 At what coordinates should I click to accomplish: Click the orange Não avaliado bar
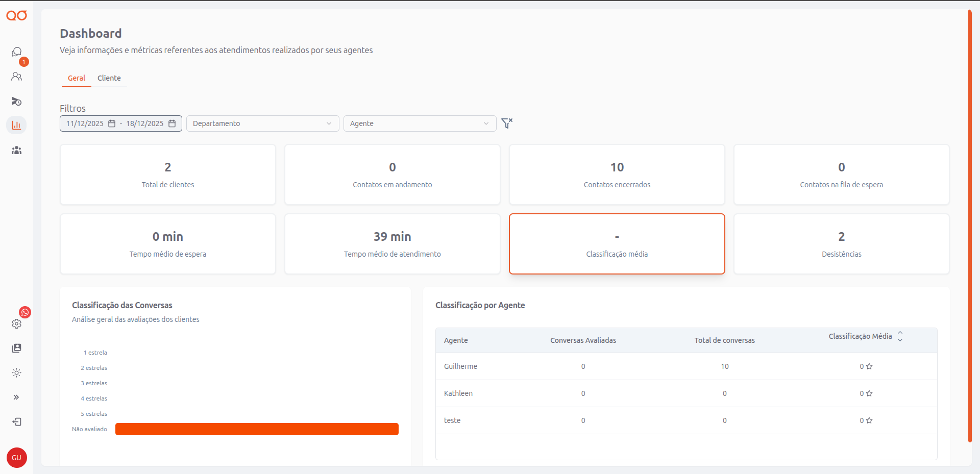(x=257, y=429)
